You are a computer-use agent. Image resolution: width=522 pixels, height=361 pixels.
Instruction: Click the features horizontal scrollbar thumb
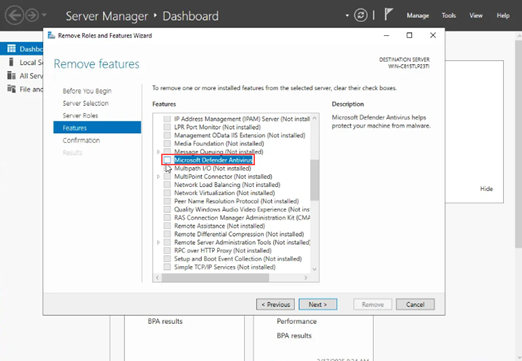coord(215,277)
